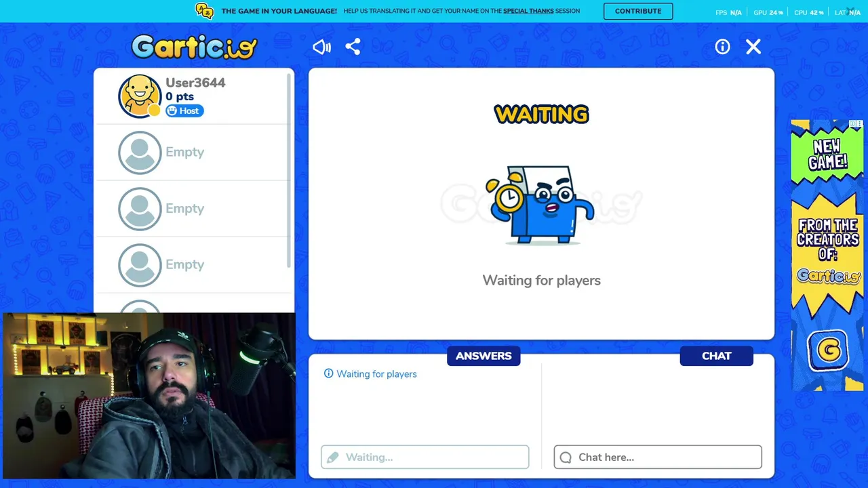Click the players list scrollbar

289,169
